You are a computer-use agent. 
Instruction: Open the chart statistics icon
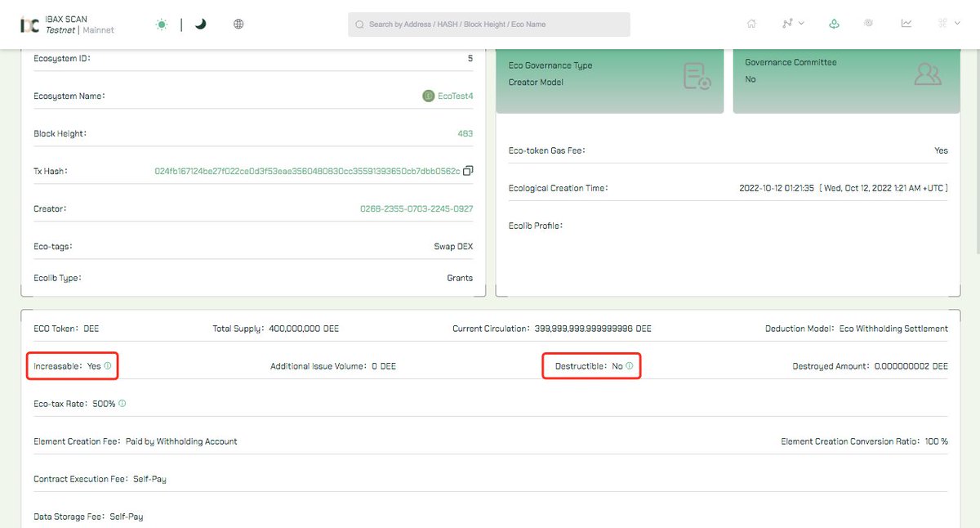point(906,24)
